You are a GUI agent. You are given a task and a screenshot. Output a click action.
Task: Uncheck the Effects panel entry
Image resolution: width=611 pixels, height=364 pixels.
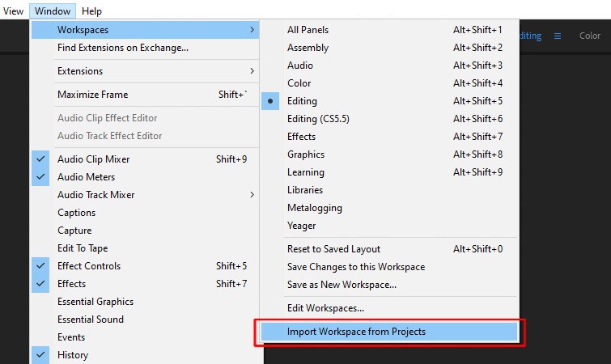pos(145,284)
